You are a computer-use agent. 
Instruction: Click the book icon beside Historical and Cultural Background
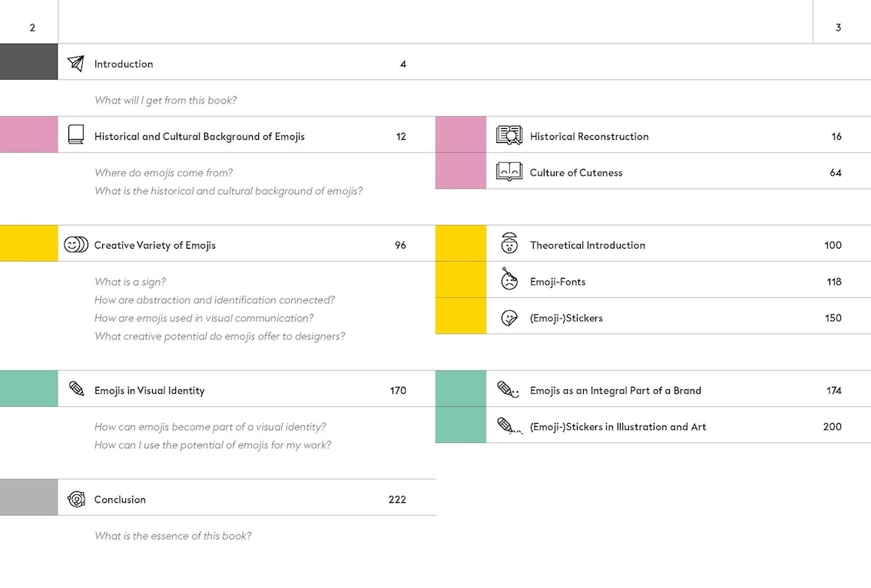tap(76, 134)
